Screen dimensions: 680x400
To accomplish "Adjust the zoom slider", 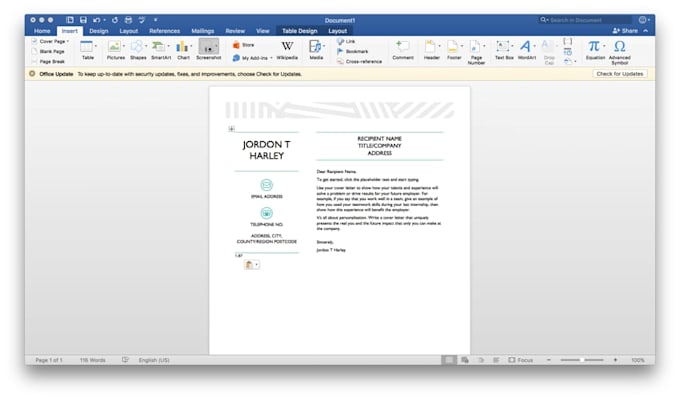I will pos(582,360).
